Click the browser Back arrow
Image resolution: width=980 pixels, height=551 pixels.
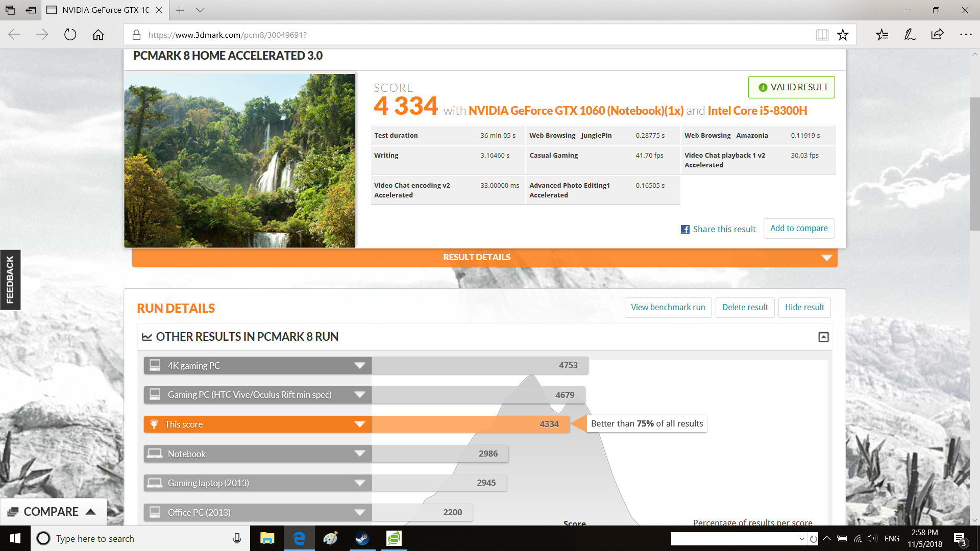pyautogui.click(x=14, y=35)
